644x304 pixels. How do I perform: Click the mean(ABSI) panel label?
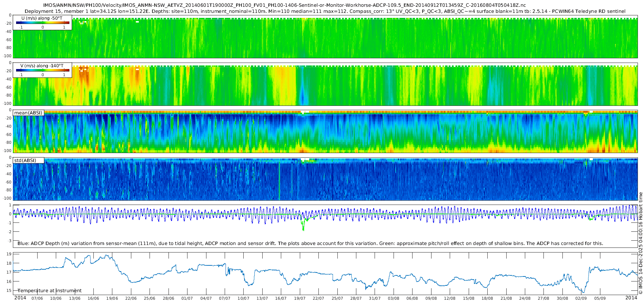pyautogui.click(x=28, y=113)
